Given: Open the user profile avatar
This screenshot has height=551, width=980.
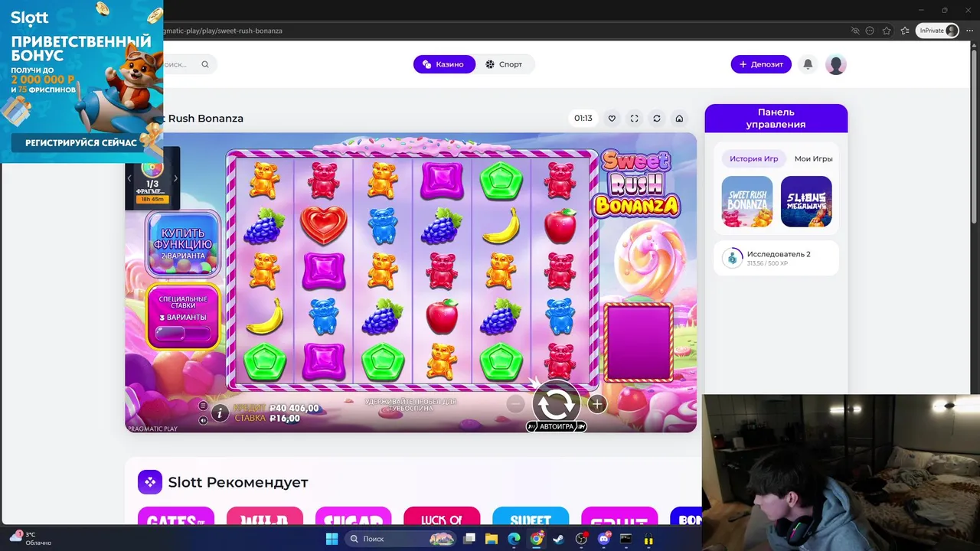Looking at the screenshot, I should pos(835,64).
